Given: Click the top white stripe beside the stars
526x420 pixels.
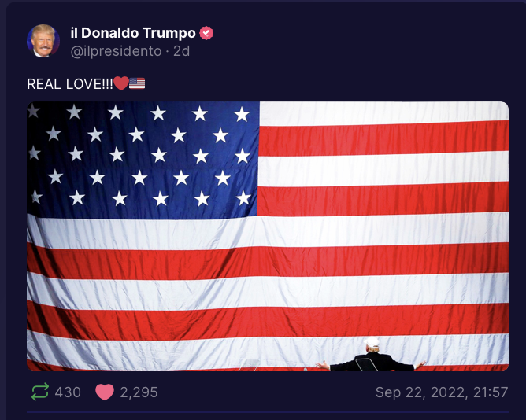Looking at the screenshot, I should pyautogui.click(x=383, y=112).
